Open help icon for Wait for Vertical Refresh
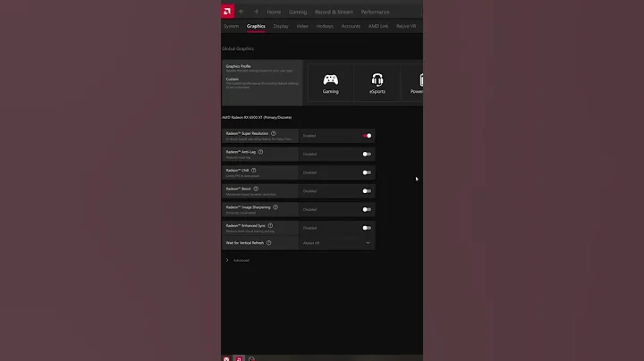 pyautogui.click(x=268, y=243)
